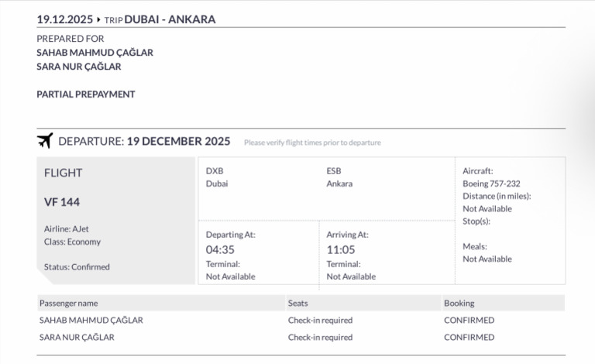
Task: Click the Status: Confirmed label
Action: click(77, 267)
